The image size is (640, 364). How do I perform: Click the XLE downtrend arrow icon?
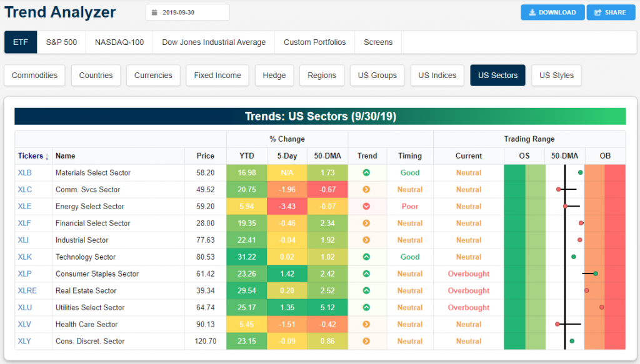pyautogui.click(x=366, y=207)
